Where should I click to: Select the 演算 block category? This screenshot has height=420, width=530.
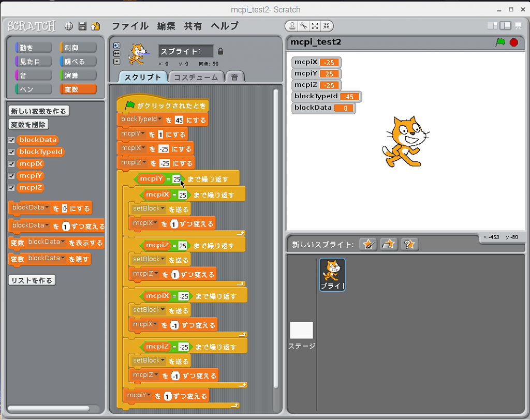coord(78,76)
